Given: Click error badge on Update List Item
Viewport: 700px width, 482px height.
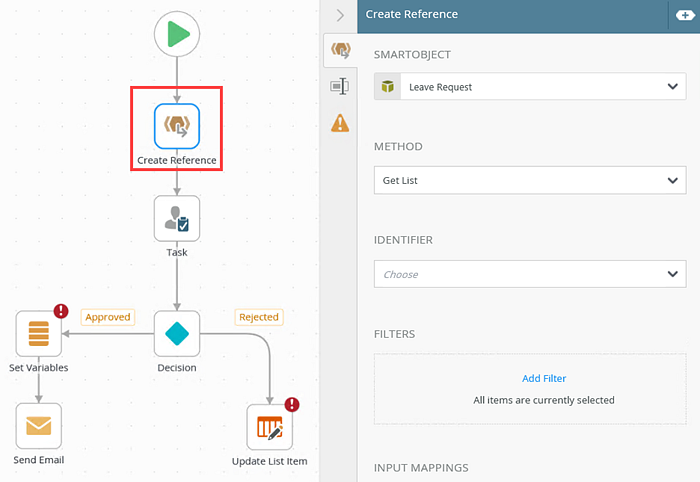Looking at the screenshot, I should tap(292, 404).
